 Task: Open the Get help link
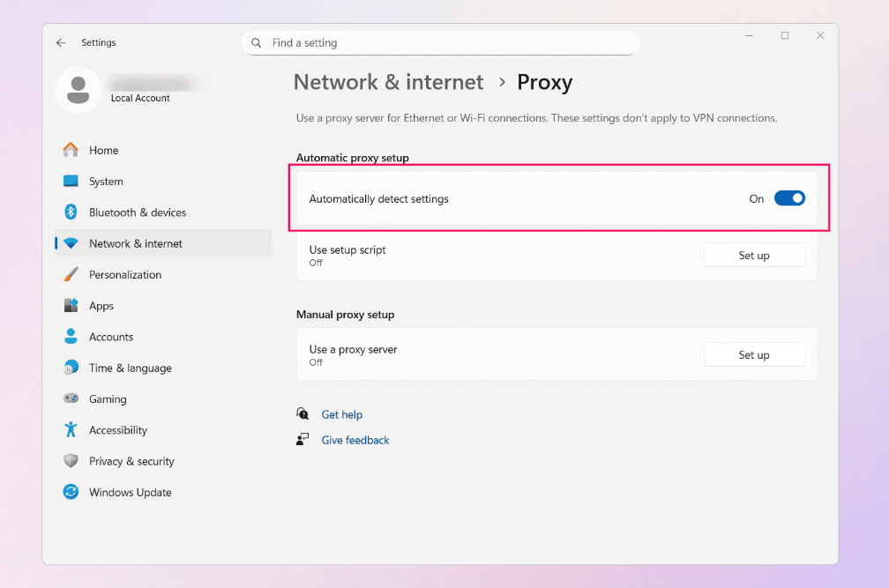341,415
